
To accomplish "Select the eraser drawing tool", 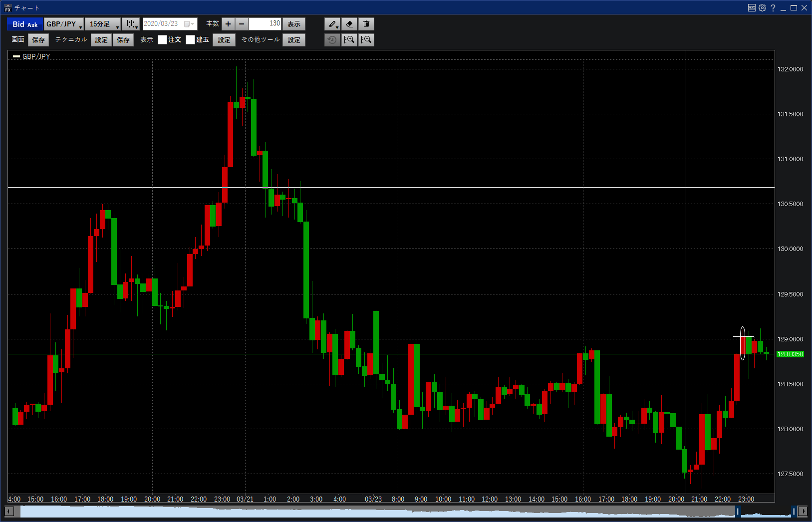I will click(x=349, y=24).
